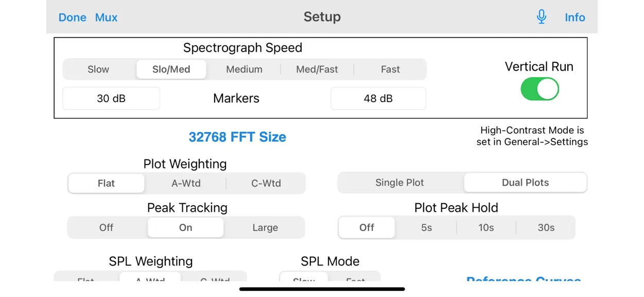644x297 pixels.
Task: Set Plot Peak Hold to 30s
Action: coord(546,227)
